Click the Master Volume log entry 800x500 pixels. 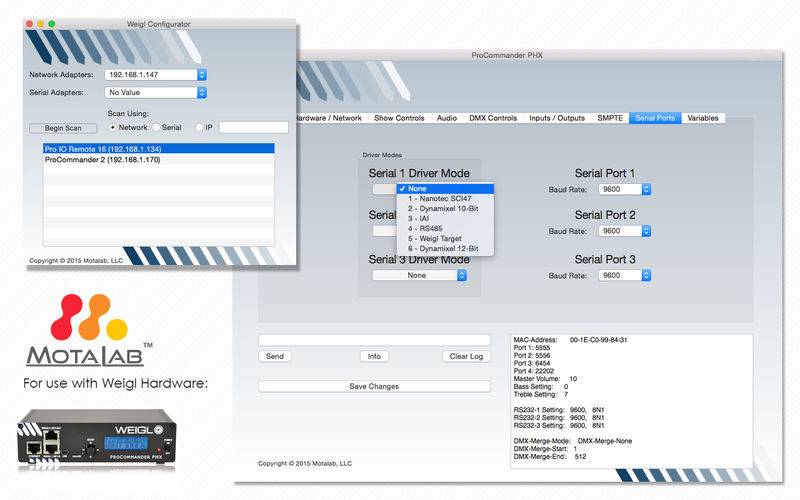pyautogui.click(x=545, y=379)
